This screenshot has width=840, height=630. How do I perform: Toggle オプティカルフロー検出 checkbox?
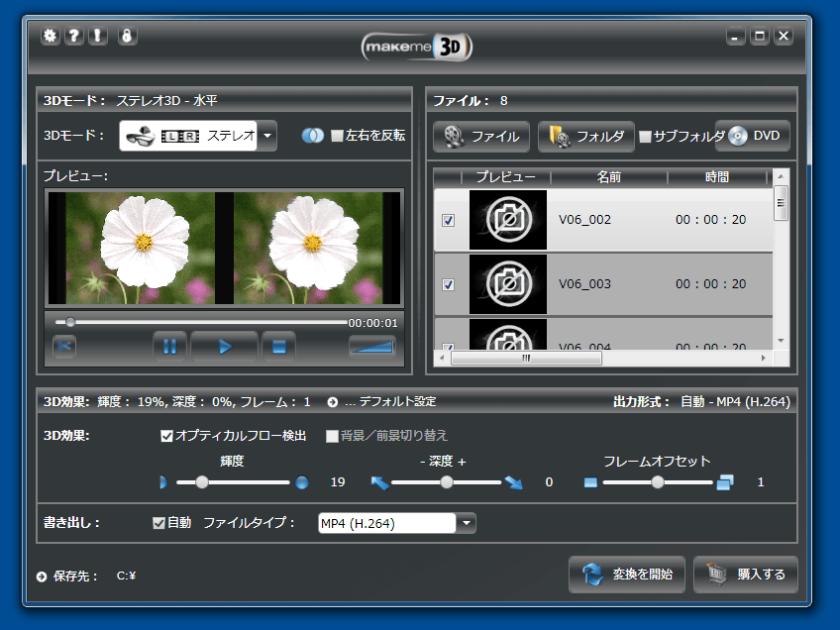tap(166, 436)
